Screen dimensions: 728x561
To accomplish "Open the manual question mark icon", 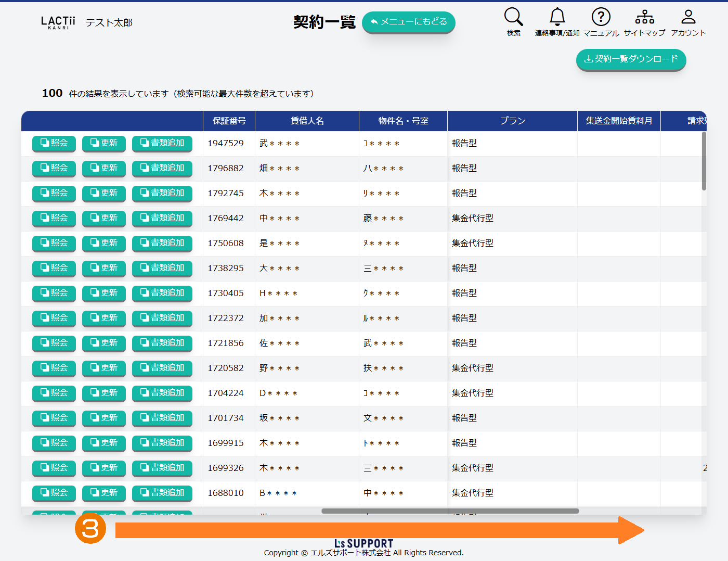I will coord(601,17).
